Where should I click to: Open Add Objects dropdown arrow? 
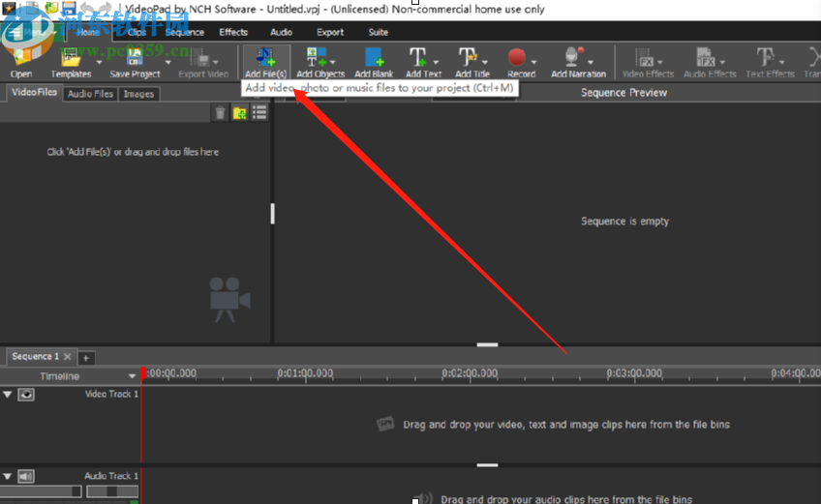click(332, 62)
